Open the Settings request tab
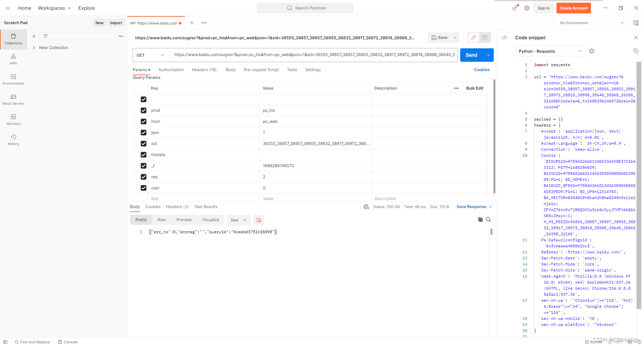Viewport: 644px width, 346px height. (x=313, y=70)
